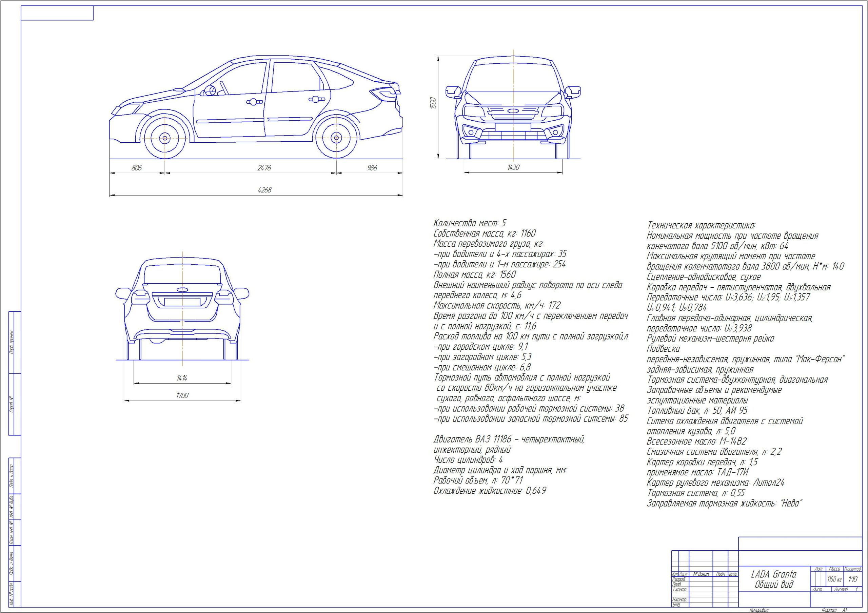Viewport: 868px width, 613px height.
Task: Click the '-при смешанном цикле: 6,8' line
Action: (x=482, y=367)
